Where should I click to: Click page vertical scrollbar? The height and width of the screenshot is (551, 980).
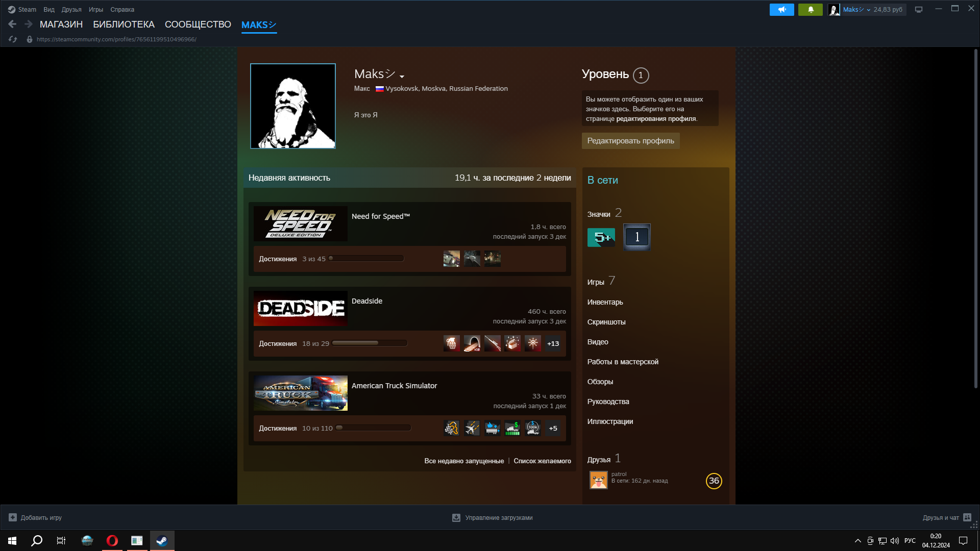click(x=975, y=219)
